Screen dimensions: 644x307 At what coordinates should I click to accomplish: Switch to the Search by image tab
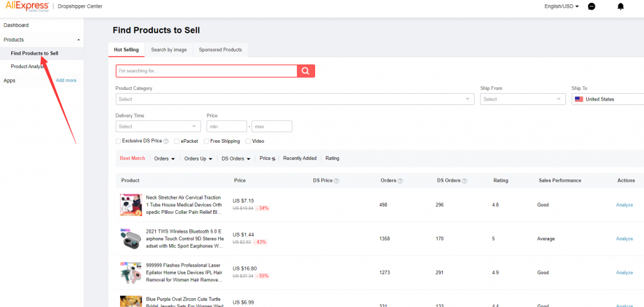pos(169,50)
